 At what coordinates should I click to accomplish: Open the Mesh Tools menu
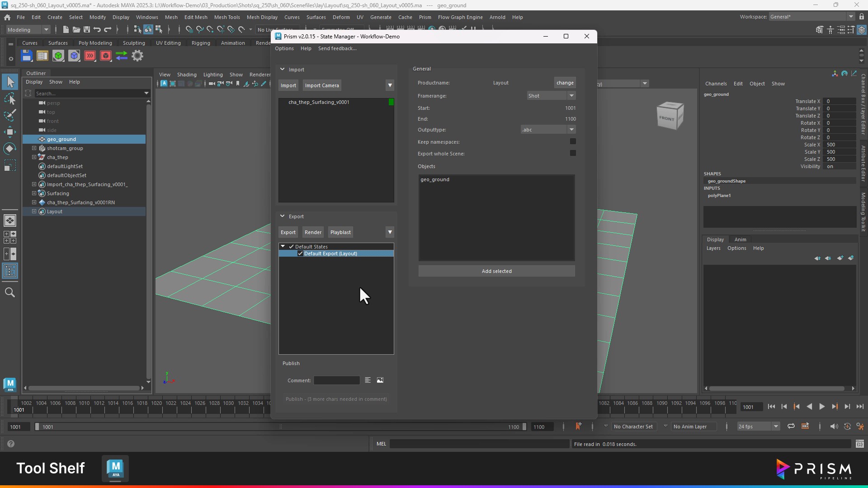[x=226, y=17]
